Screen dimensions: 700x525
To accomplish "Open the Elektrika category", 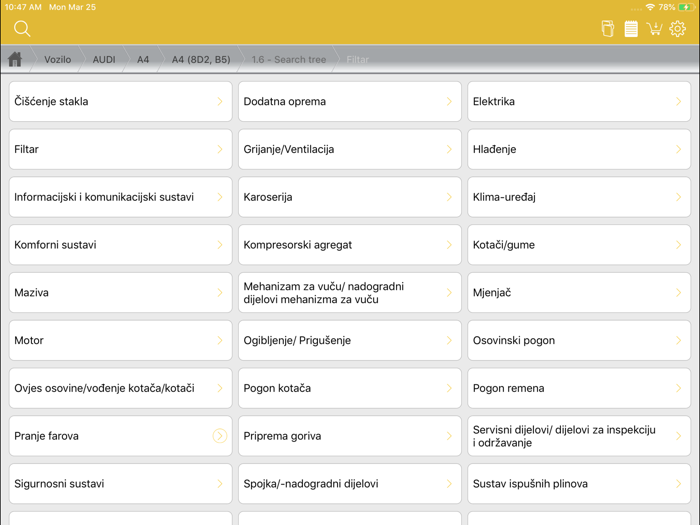I will 579,101.
